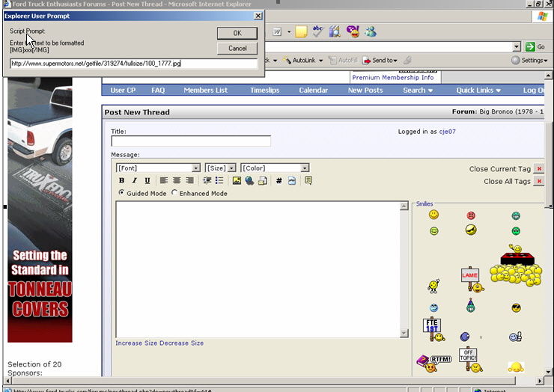Close the Explorer User Prompt dialog
554x392 pixels.
[258, 16]
